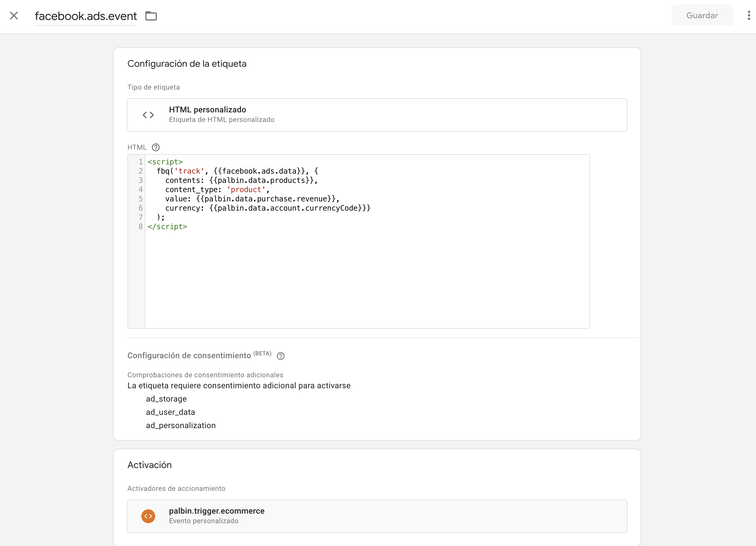Click the Guardar button
This screenshot has height=546, width=756.
click(x=702, y=15)
